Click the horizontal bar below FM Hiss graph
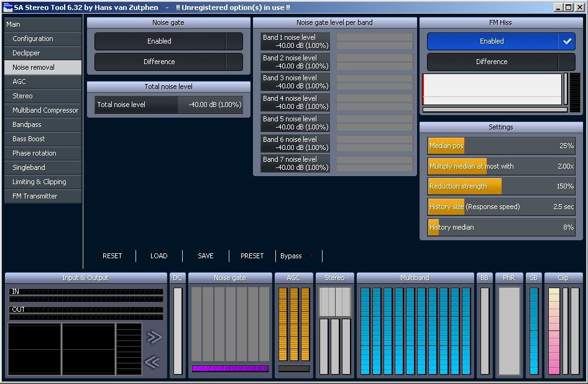 coord(495,110)
